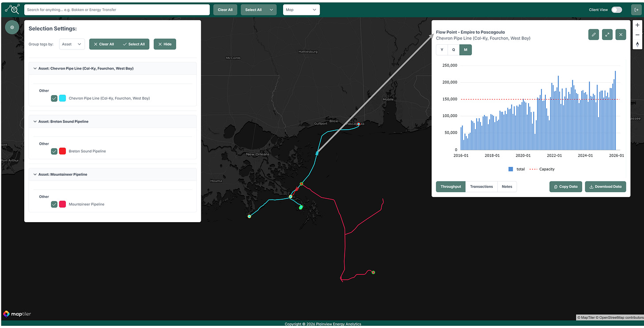Click the tallest bar at chart's right end
This screenshot has width=644, height=328.
pos(615,110)
